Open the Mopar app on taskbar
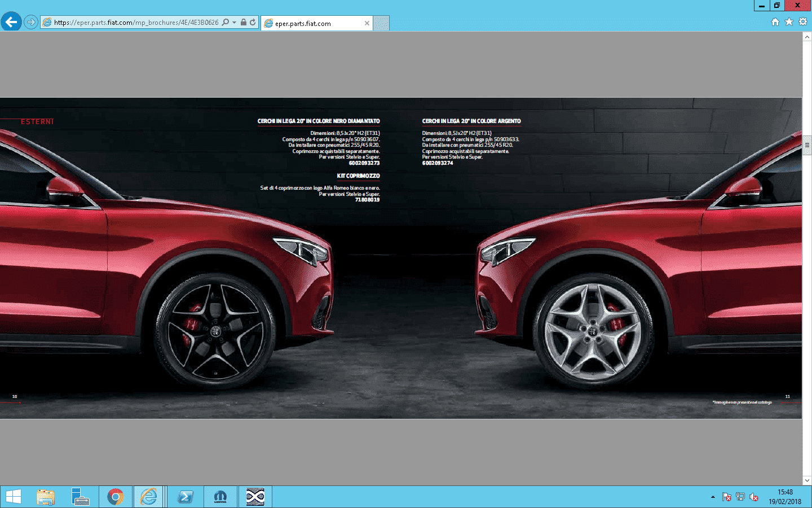The width and height of the screenshot is (812, 508). coord(220,497)
